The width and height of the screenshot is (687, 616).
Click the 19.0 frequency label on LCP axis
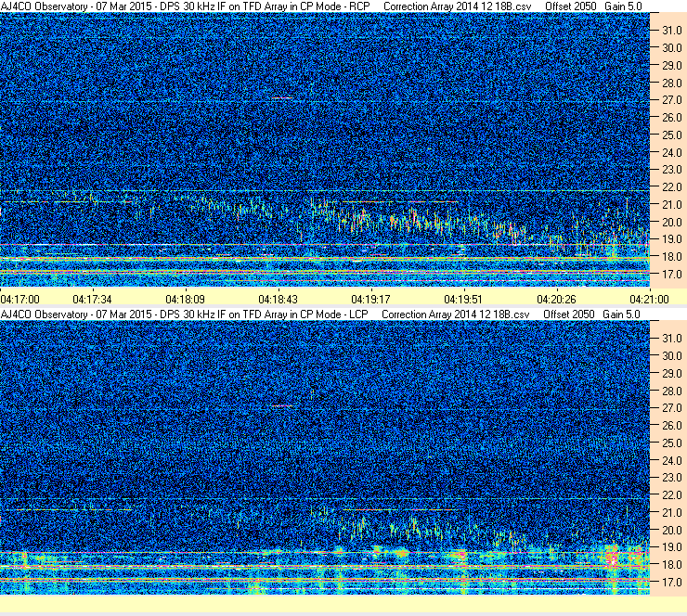coord(671,547)
